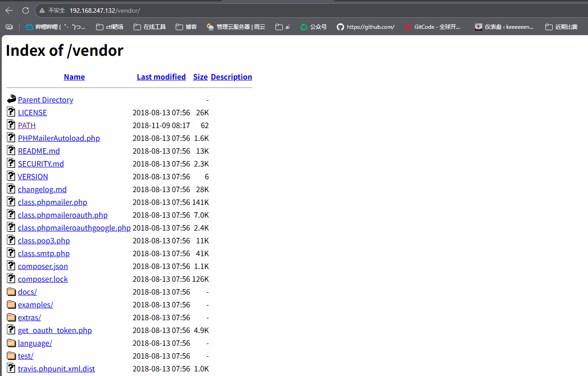Click the browser back arrow button
The image size is (588, 376).
click(9, 10)
